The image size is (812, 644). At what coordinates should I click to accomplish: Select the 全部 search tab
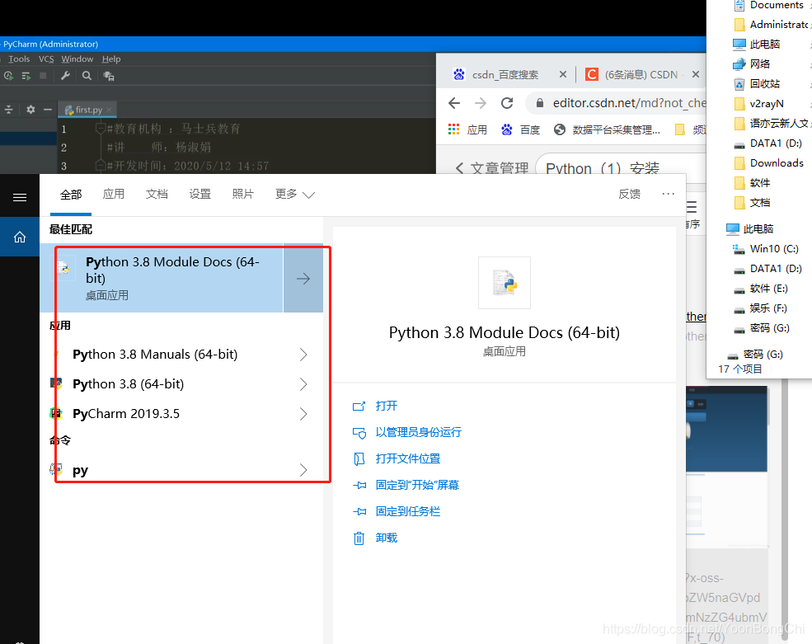coord(71,195)
